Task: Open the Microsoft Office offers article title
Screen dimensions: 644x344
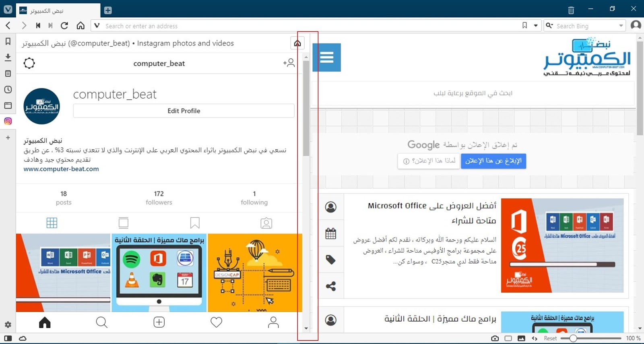Action: tap(432, 213)
